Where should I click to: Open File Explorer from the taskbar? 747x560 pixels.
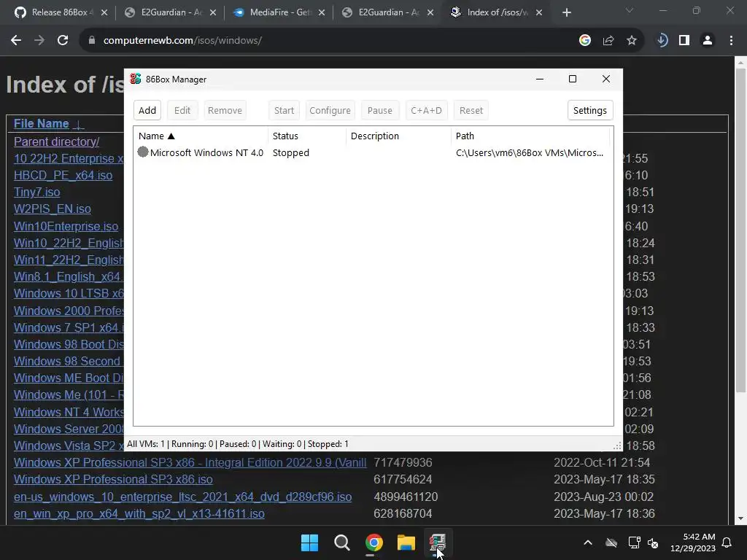[406, 542]
